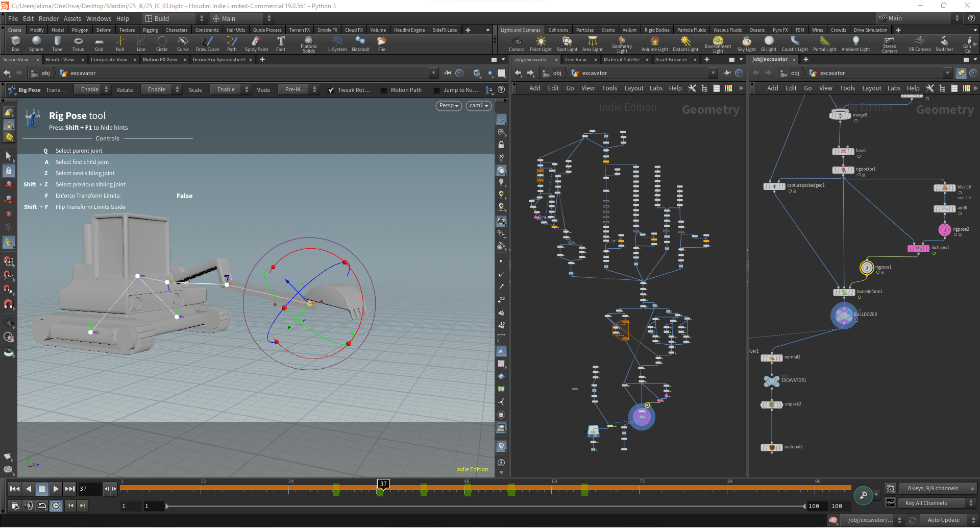The width and height of the screenshot is (980, 528).
Task: Select the Spray Paint tool
Action: coord(256,44)
